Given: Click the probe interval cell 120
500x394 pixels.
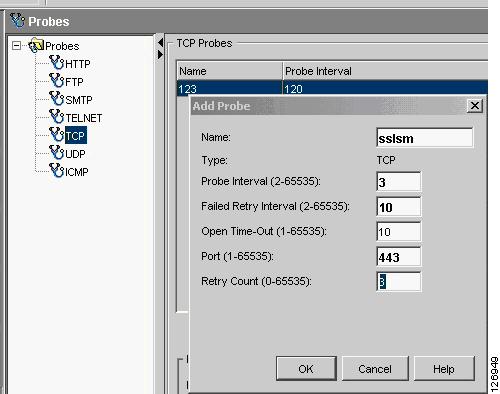Looking at the screenshot, I should [385, 88].
